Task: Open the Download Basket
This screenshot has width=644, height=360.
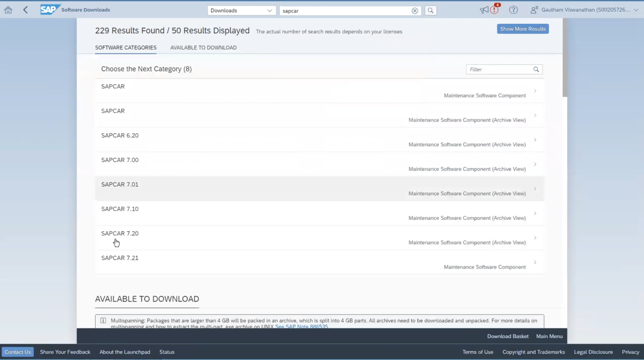Action: coord(508,336)
